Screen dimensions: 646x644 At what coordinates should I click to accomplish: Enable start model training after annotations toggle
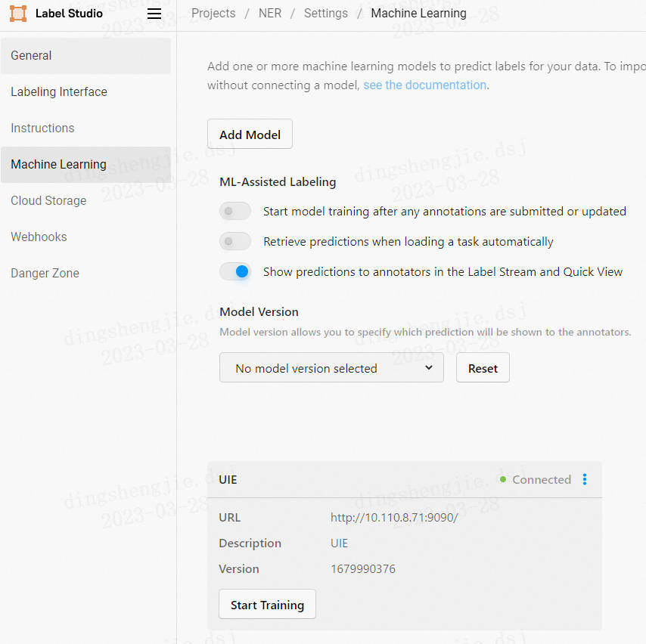coord(235,211)
